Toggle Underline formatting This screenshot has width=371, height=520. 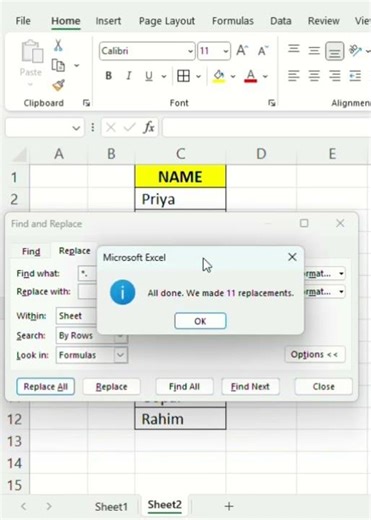point(149,76)
